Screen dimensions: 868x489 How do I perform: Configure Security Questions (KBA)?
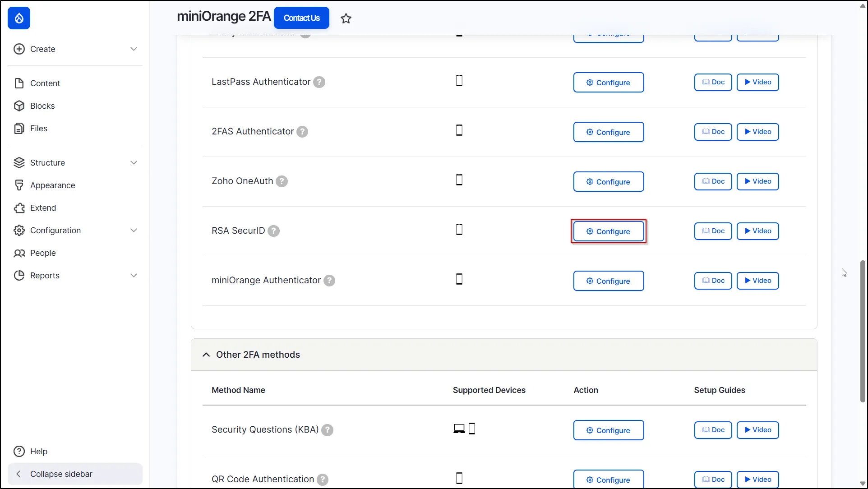pos(609,430)
